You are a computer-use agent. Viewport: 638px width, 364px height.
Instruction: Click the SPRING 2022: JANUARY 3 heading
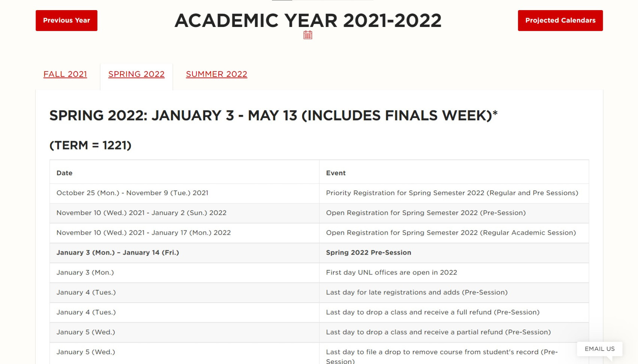(273, 115)
